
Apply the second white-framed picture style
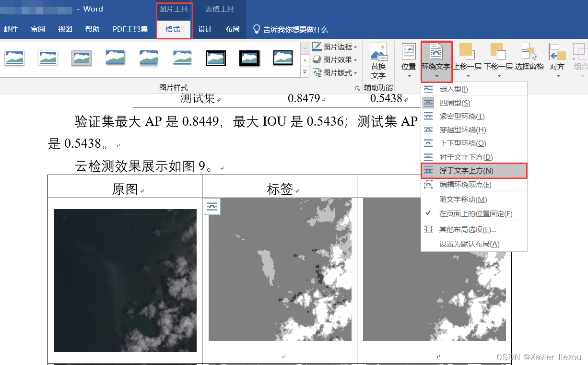tap(48, 58)
